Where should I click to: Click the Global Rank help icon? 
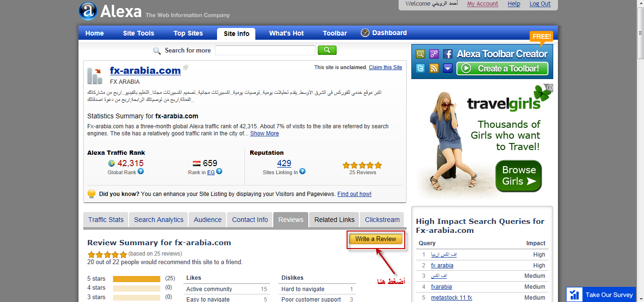tap(141, 172)
